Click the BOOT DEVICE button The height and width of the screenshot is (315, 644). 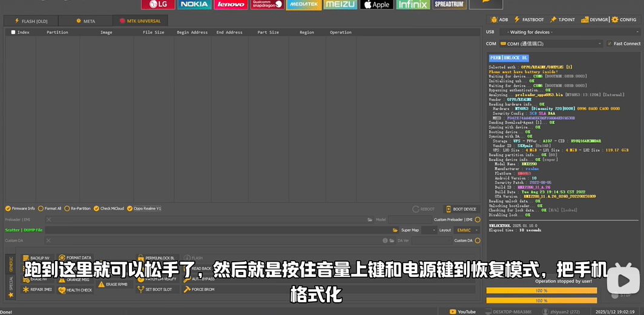click(461, 209)
